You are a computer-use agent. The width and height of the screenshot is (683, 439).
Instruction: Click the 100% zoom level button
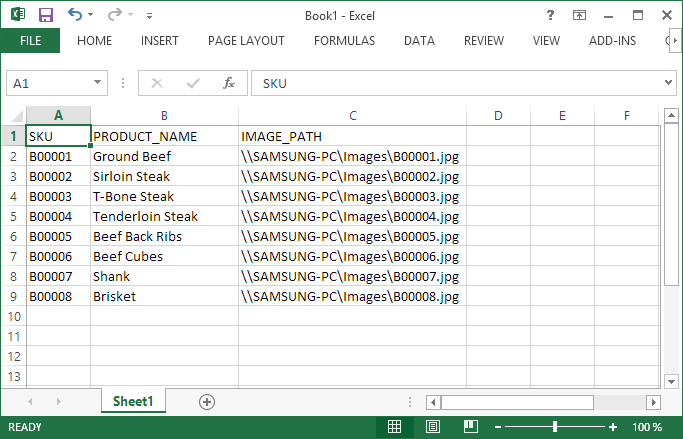[x=647, y=427]
